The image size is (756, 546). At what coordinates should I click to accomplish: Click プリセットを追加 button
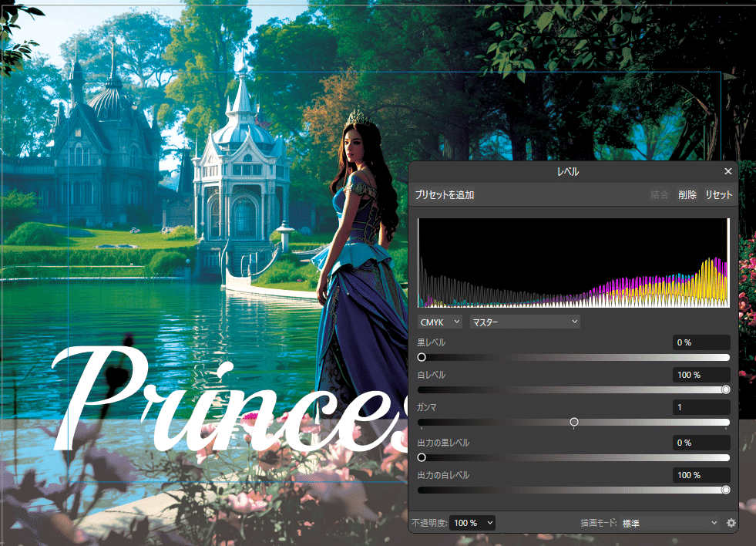[445, 195]
